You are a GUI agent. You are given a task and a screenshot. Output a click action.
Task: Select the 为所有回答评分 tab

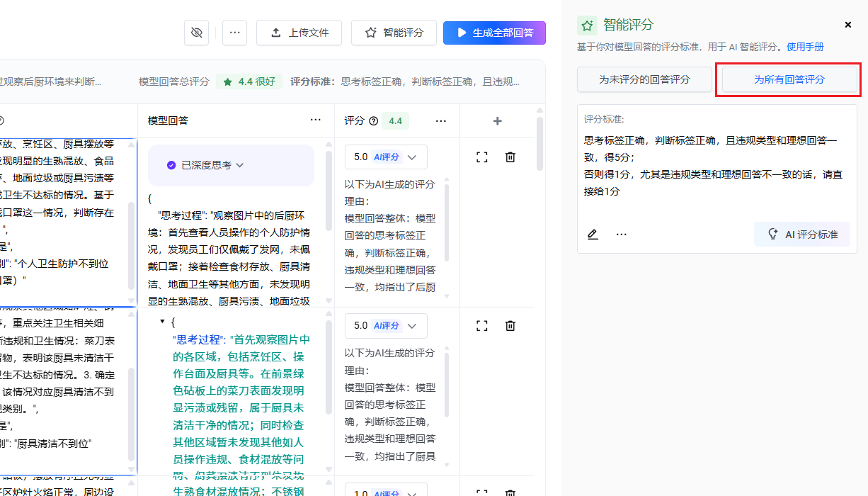[x=789, y=79]
